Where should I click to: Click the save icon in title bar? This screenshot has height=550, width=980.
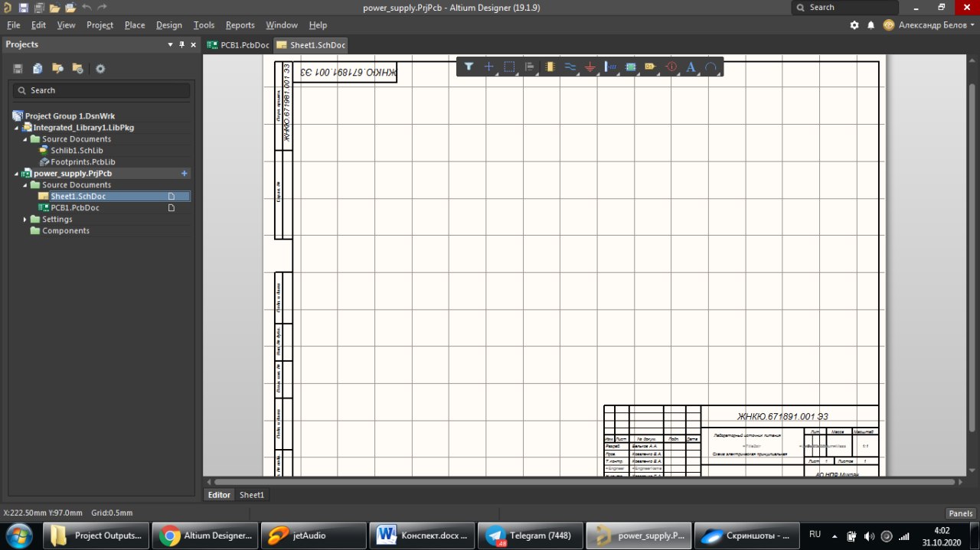point(23,8)
